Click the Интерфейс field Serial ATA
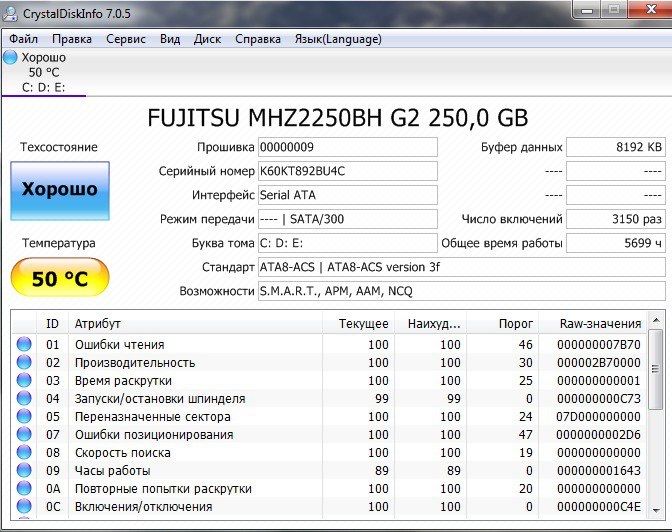 (x=348, y=195)
